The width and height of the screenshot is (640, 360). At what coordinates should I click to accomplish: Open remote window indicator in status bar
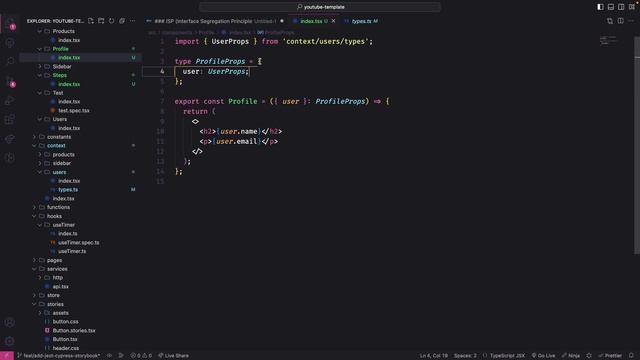coord(7,356)
